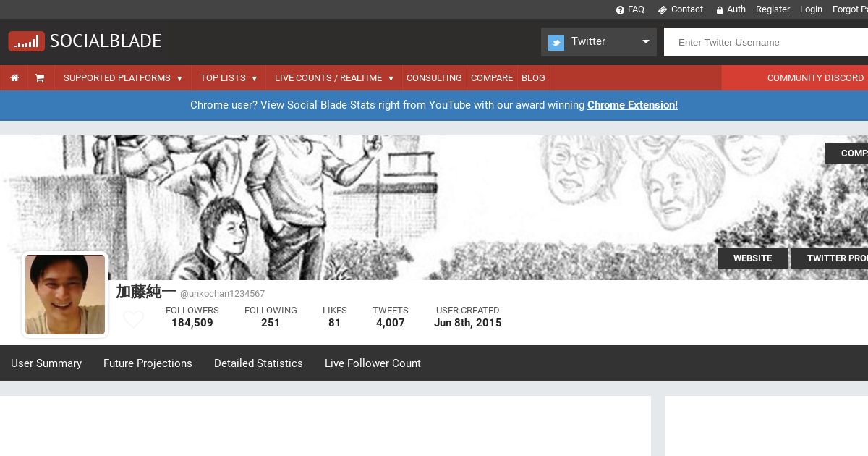Click the tweets count 4,007
868x456 pixels.
391,323
